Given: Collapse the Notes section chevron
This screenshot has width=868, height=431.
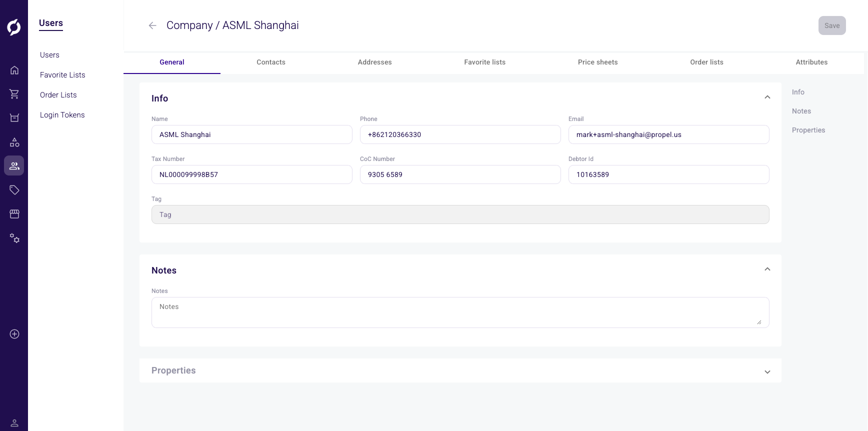Looking at the screenshot, I should click(767, 269).
